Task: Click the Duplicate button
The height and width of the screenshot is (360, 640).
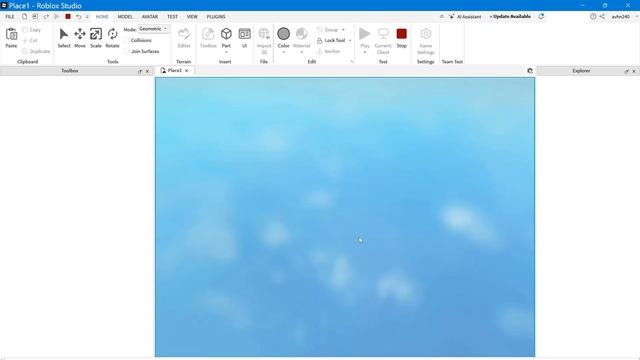Action: (x=36, y=51)
